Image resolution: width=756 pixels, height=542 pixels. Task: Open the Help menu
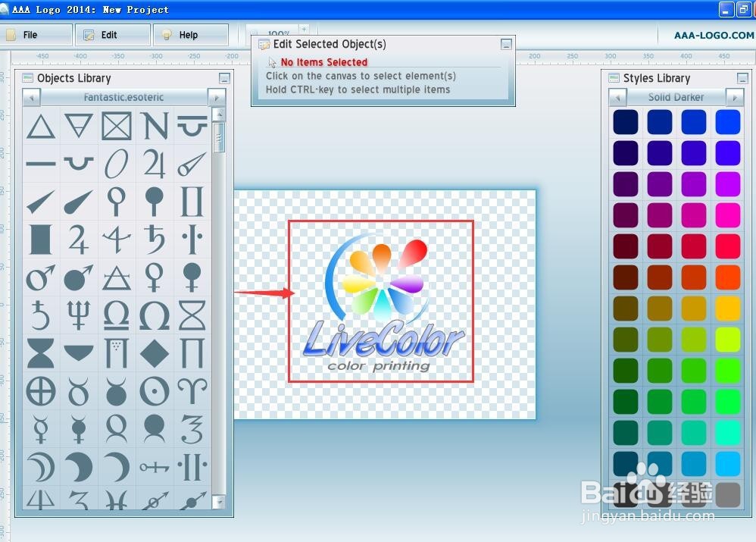(x=191, y=35)
